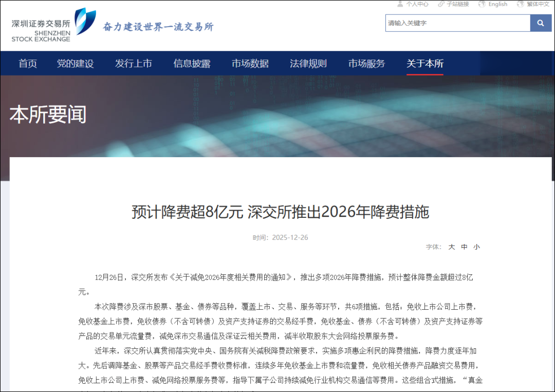
Task: Select font size 小
Action: click(476, 247)
